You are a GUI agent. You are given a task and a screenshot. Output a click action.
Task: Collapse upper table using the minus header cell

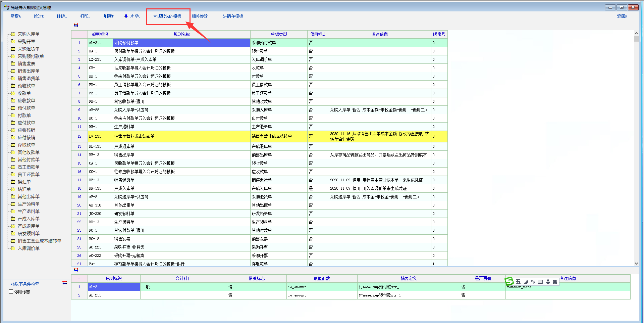tap(79, 34)
